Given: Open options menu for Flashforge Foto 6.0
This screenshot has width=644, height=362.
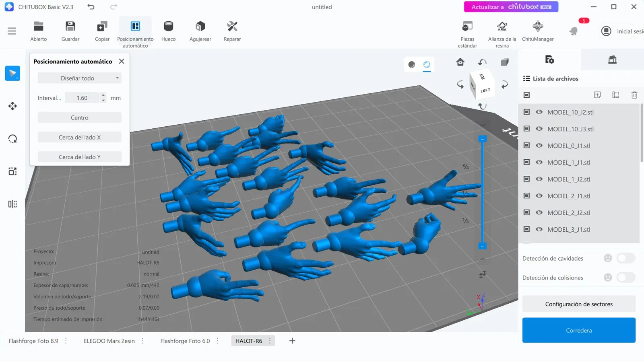Looking at the screenshot, I should (218, 341).
